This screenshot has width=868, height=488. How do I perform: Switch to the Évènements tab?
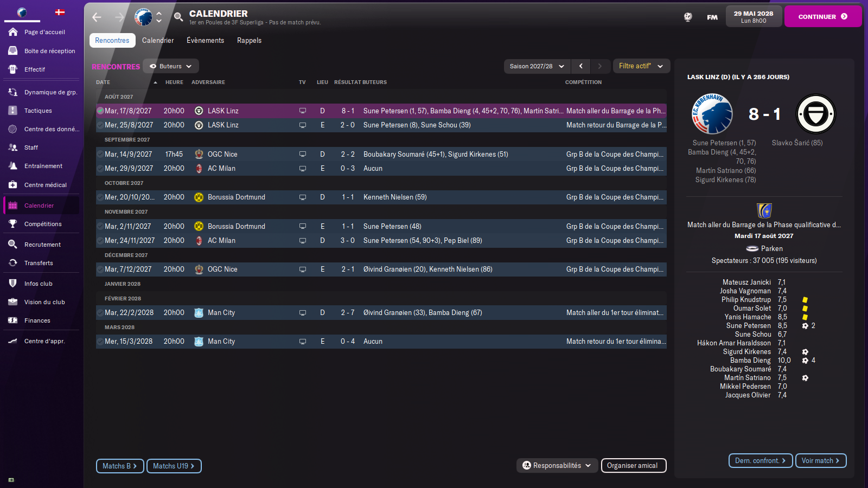[x=205, y=41]
